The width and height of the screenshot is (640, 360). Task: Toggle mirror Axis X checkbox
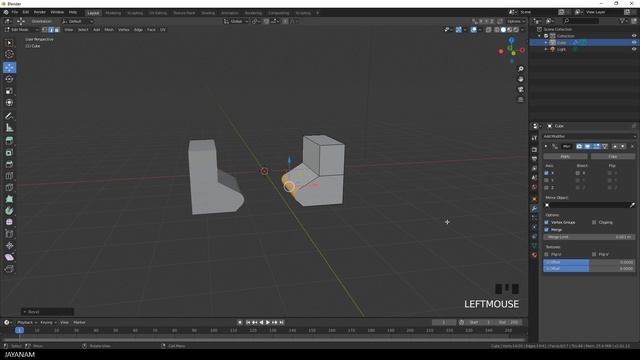[547, 173]
